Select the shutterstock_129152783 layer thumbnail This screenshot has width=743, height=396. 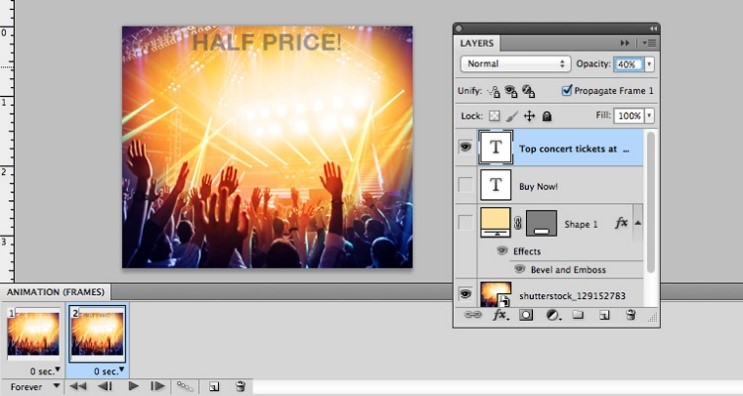(x=496, y=294)
